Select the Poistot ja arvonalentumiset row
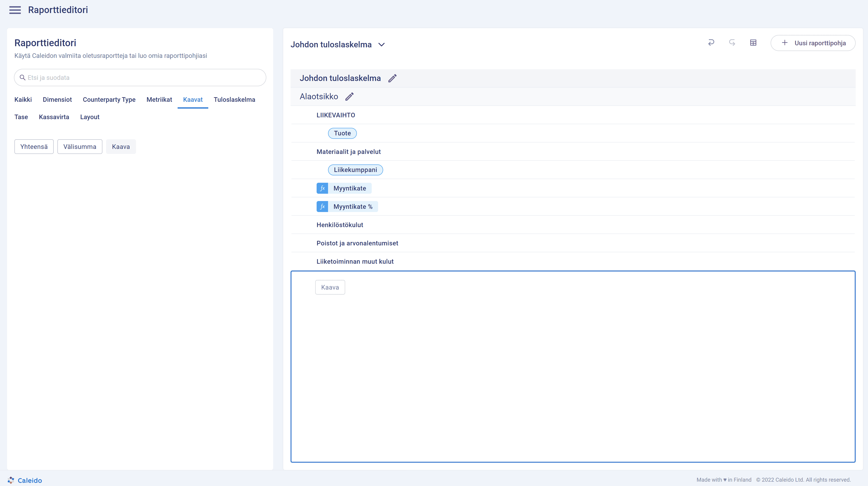868x486 pixels. click(x=573, y=243)
